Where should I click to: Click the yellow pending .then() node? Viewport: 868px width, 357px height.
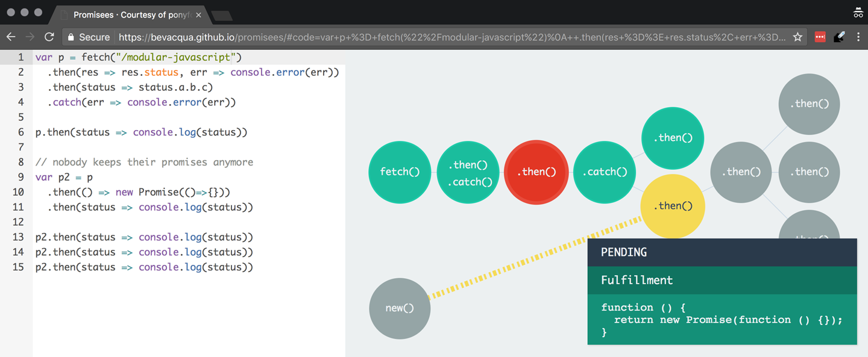point(673,206)
